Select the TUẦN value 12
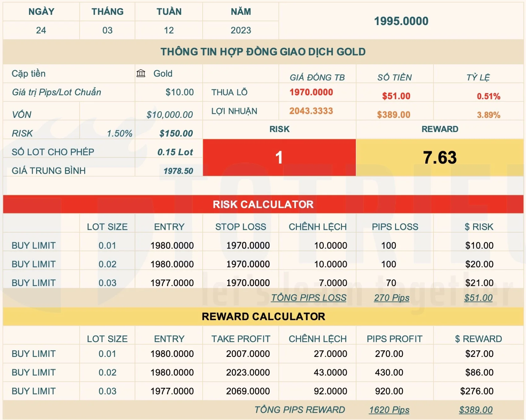Screen dimensions: 526x420 pyautogui.click(x=169, y=30)
